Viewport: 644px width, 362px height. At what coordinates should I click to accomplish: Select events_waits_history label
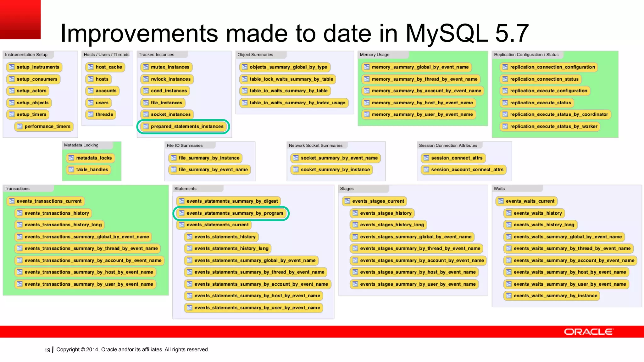(538, 213)
